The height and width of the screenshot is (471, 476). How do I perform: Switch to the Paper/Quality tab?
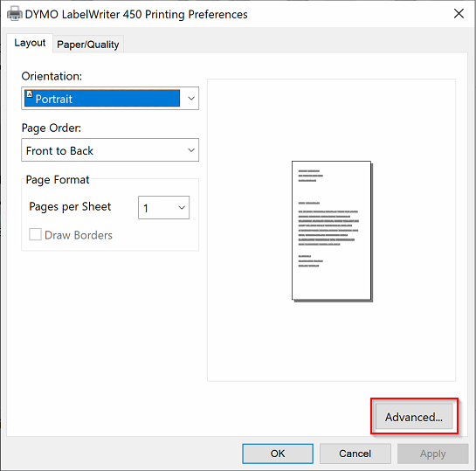pyautogui.click(x=88, y=45)
